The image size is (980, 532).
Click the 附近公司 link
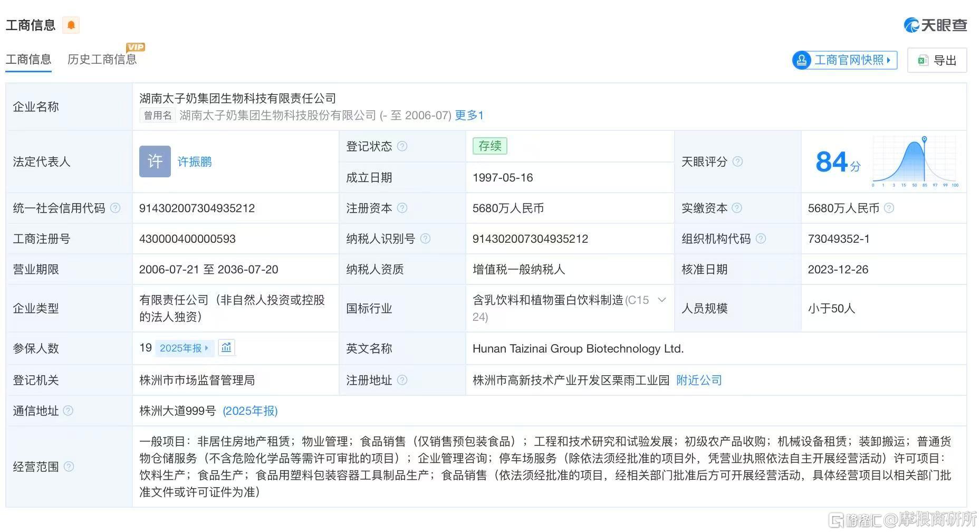tap(699, 380)
